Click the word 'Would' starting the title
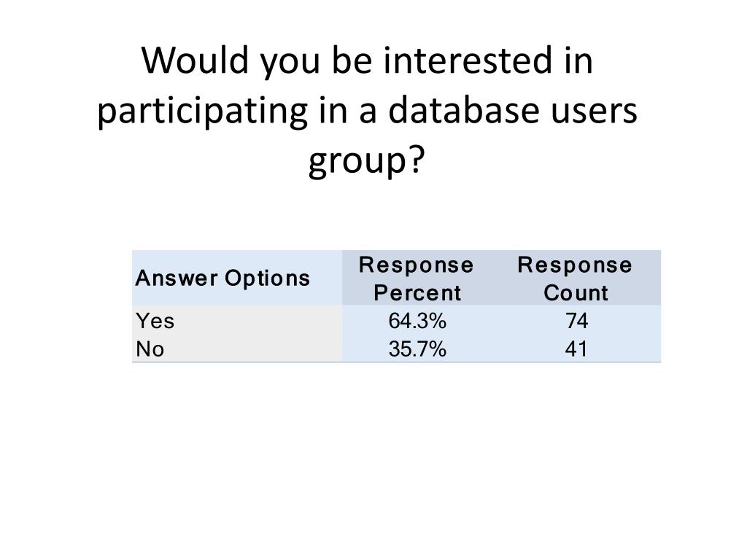This screenshot has height=560, width=747. (196, 60)
